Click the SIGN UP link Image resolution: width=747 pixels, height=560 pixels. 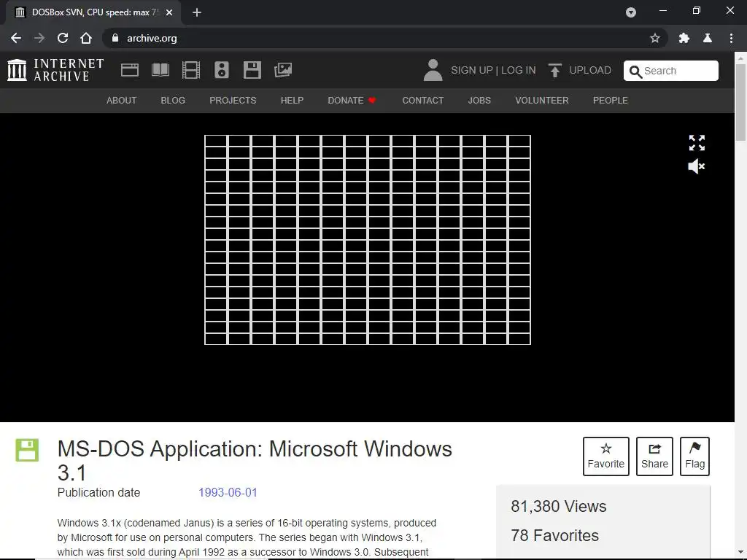pos(472,70)
